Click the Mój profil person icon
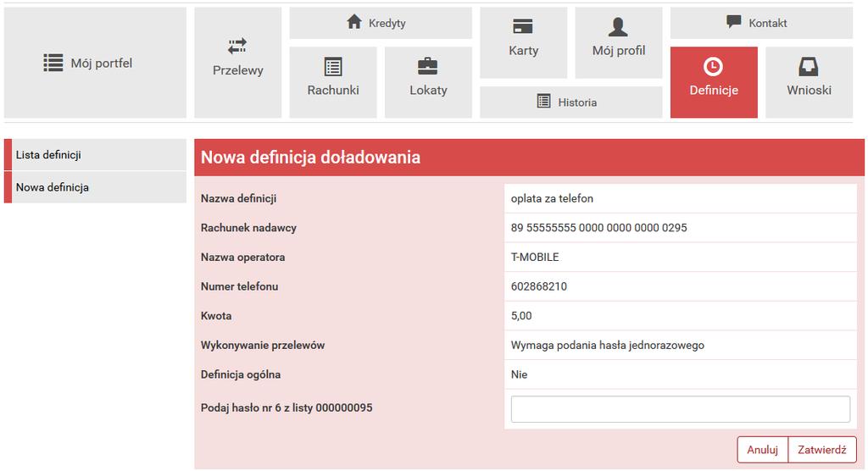 click(618, 26)
